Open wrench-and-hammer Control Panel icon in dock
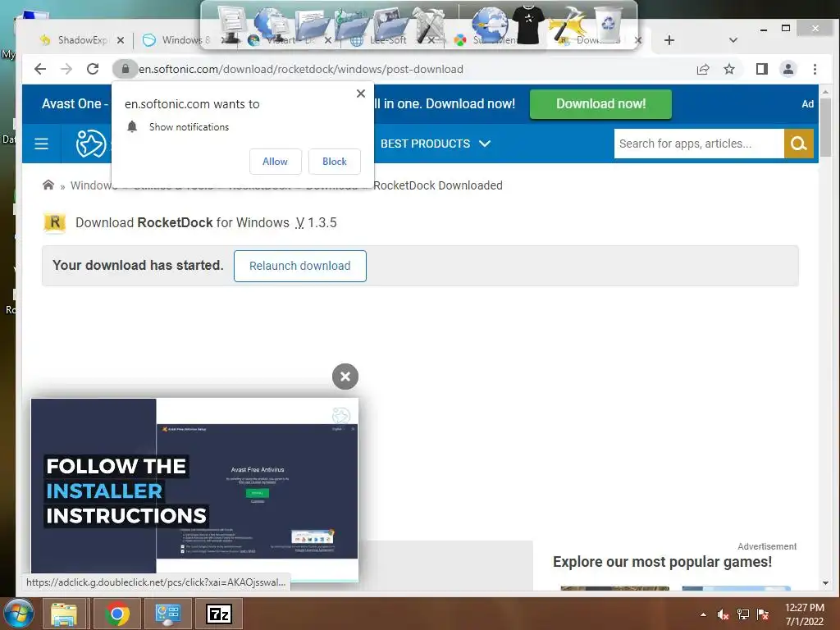This screenshot has width=840, height=630. pos(430,25)
